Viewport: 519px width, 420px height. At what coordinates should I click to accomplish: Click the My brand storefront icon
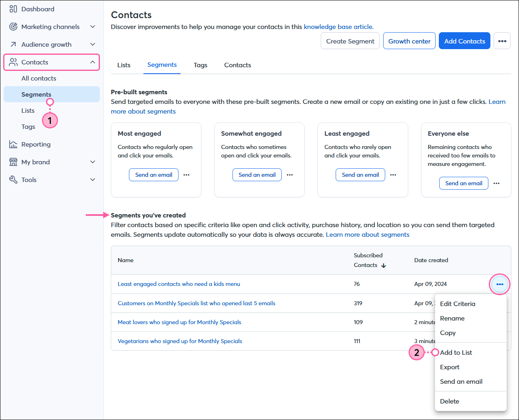[x=13, y=162]
